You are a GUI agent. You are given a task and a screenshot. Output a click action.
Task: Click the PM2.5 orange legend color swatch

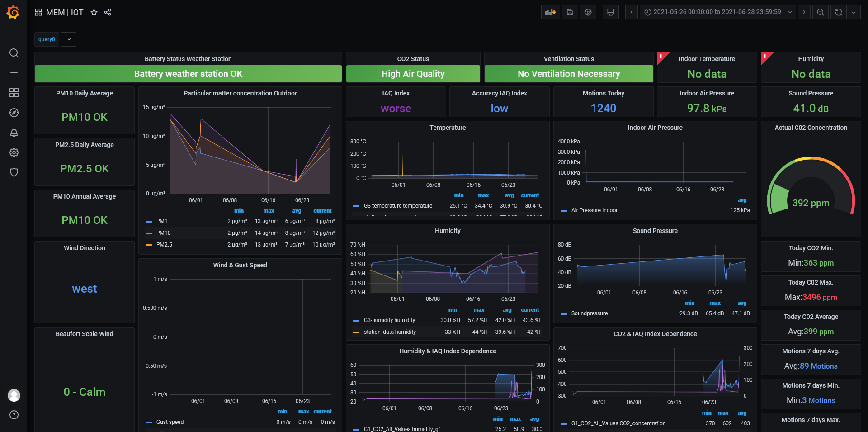[149, 245]
